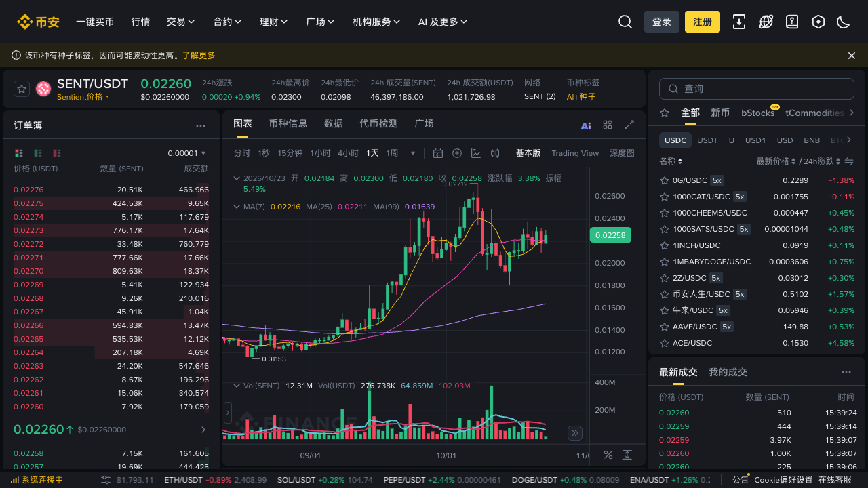Open the multi-chart grid layout icon
Viewport: 868px width, 488px height.
coord(608,125)
